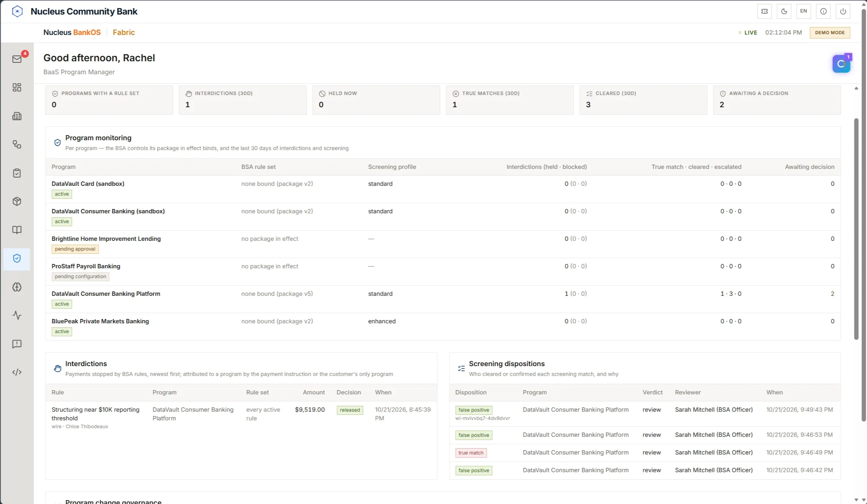Viewport: 867px width, 504px height.
Task: Open the activity pulse sidebar icon
Action: 17,315
